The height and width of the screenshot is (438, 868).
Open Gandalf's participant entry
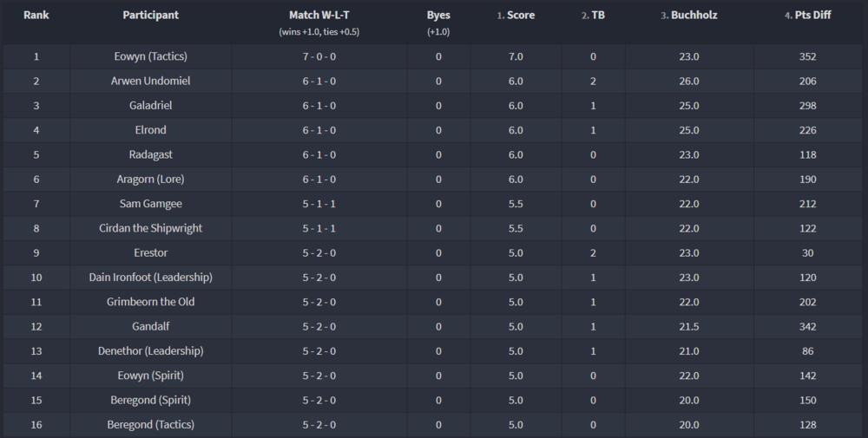151,326
